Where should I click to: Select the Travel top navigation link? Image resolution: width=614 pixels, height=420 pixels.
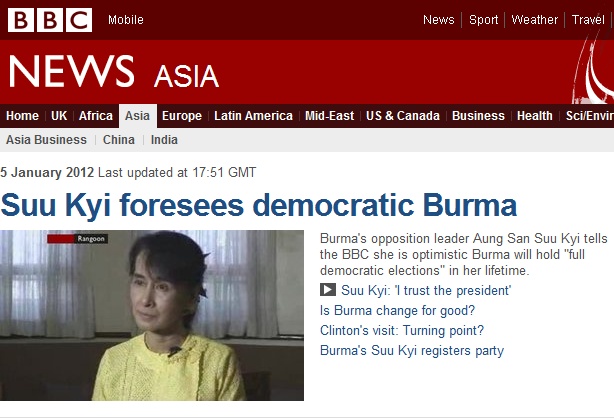tap(588, 20)
